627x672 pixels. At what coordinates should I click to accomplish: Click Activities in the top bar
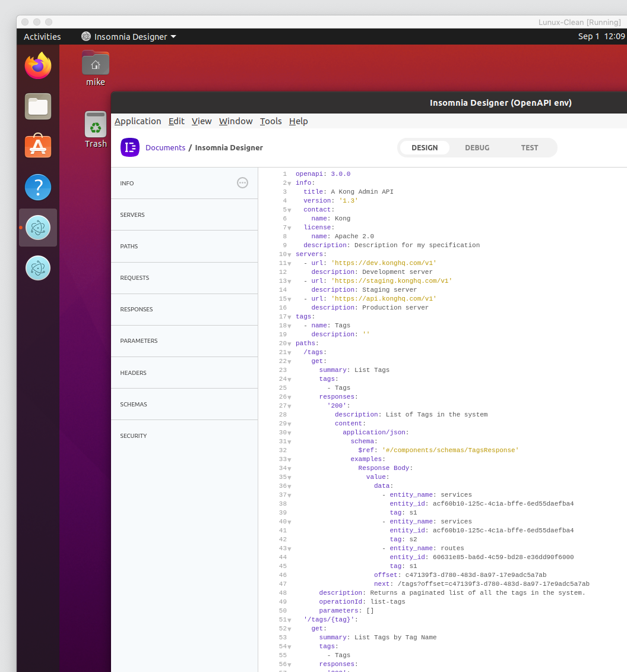(42, 37)
